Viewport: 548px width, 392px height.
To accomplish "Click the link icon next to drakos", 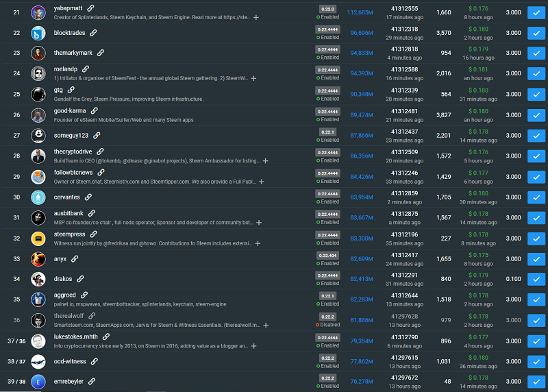I will pos(80,279).
